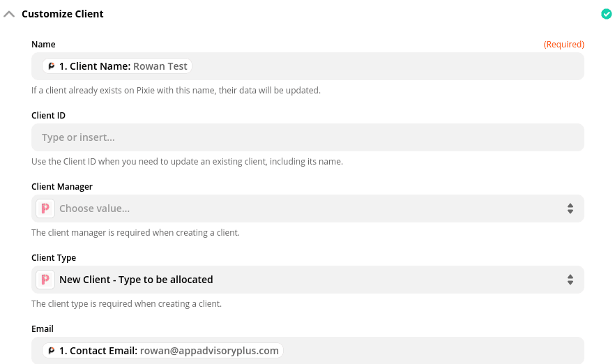This screenshot has height=364, width=615.
Task: Click Pixie icon in Client Name pill
Action: tap(52, 66)
